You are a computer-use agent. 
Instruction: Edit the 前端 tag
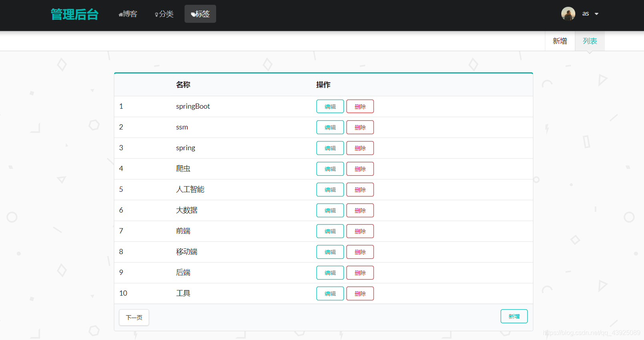coord(330,231)
